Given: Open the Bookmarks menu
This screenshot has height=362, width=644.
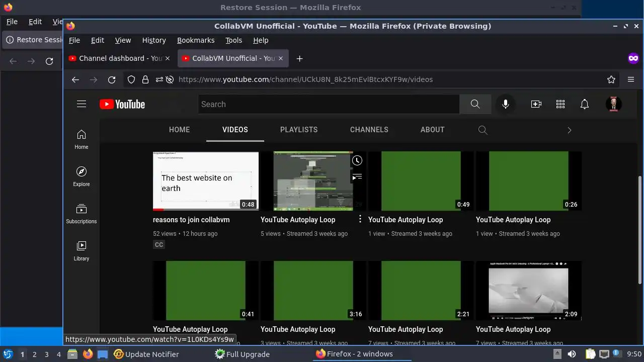Looking at the screenshot, I should coord(196,40).
